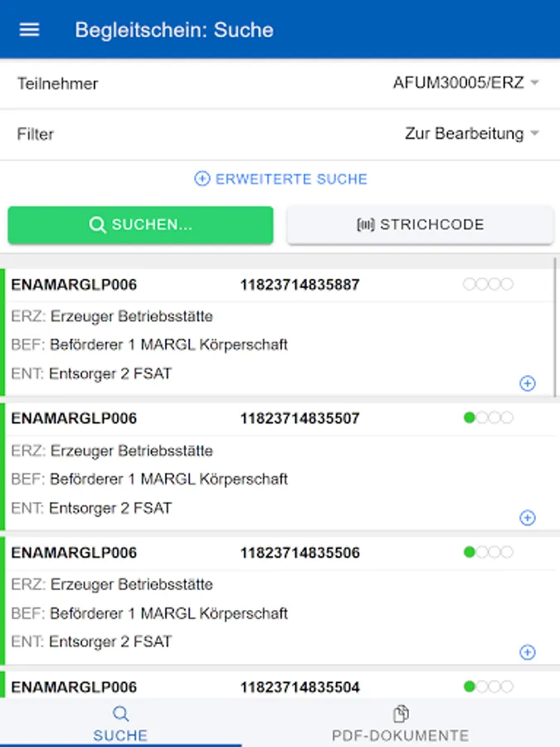Tap plus icon on entry 11823714835507
The image size is (560, 747).
527,518
